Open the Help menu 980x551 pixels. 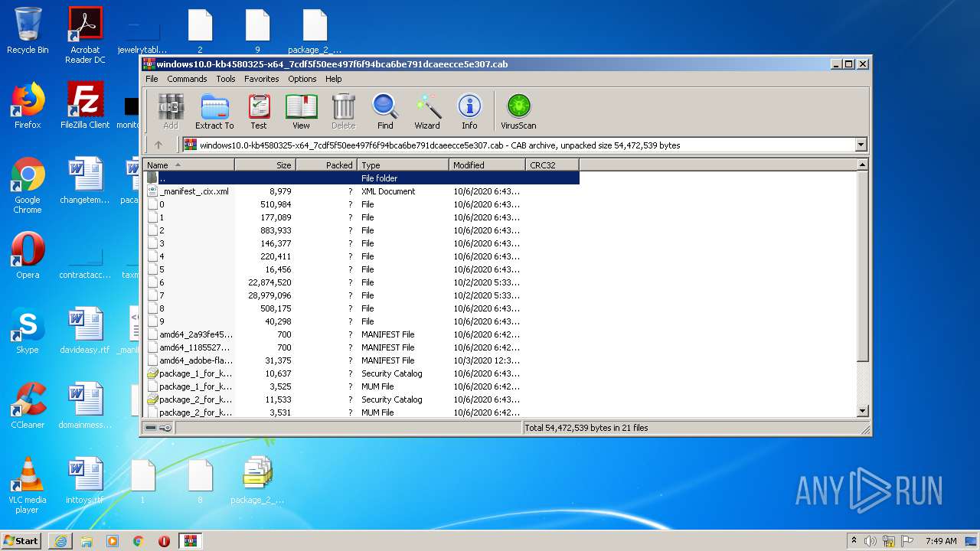tap(333, 79)
